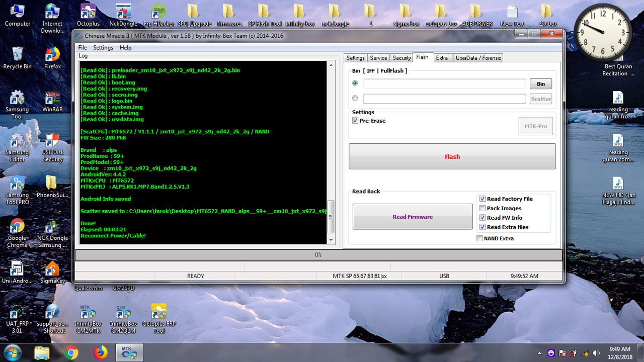This screenshot has width=644, height=362.
Task: Open Internet Download Manager desktop icon
Action: [52, 18]
